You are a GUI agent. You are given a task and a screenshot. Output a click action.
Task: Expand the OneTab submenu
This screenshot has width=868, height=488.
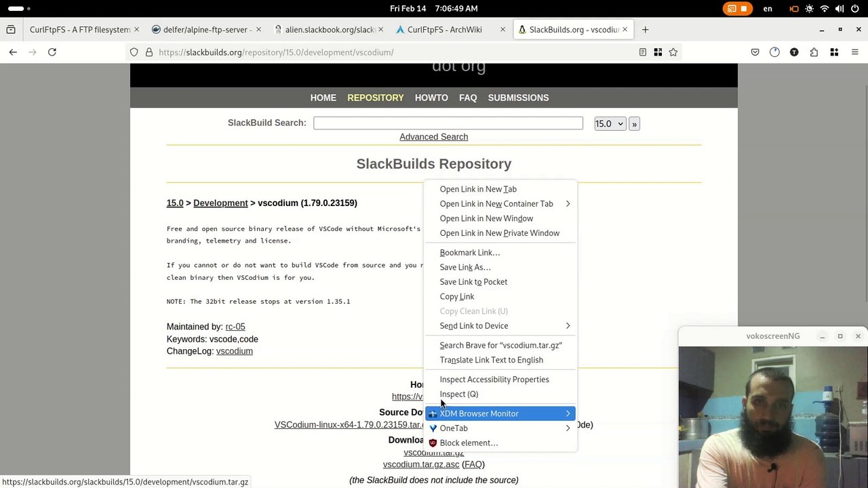[x=500, y=428]
